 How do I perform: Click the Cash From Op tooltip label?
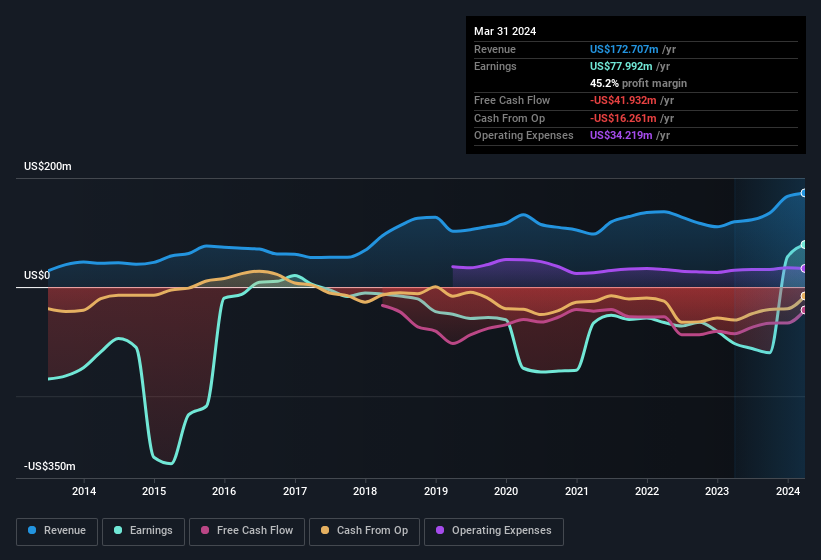coord(509,118)
